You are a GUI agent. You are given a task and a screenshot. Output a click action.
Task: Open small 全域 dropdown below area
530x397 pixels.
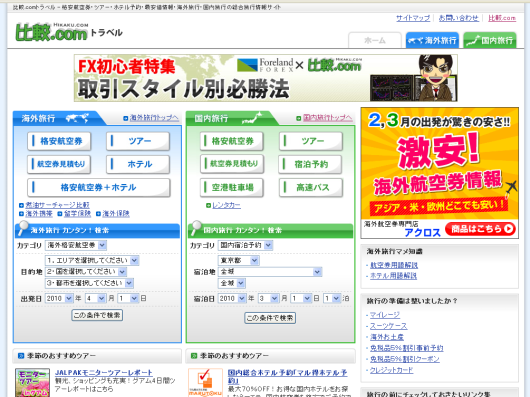coord(232,283)
